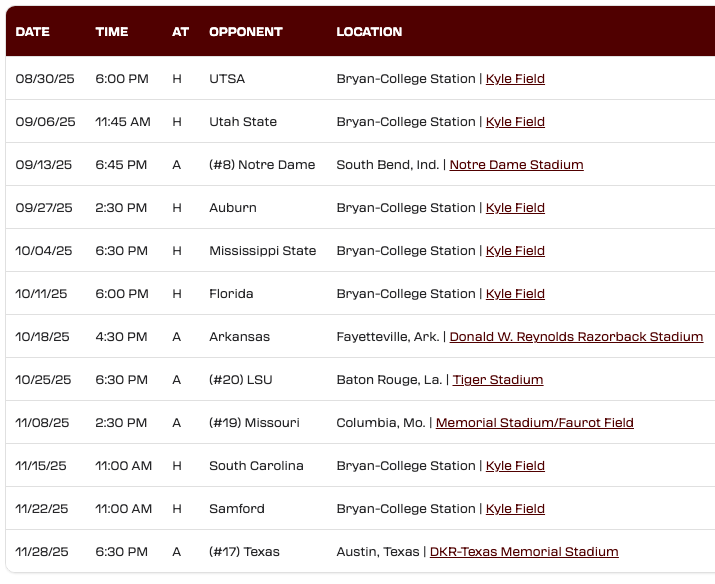This screenshot has width=715, height=584.
Task: Click the AT column header
Action: tap(180, 31)
